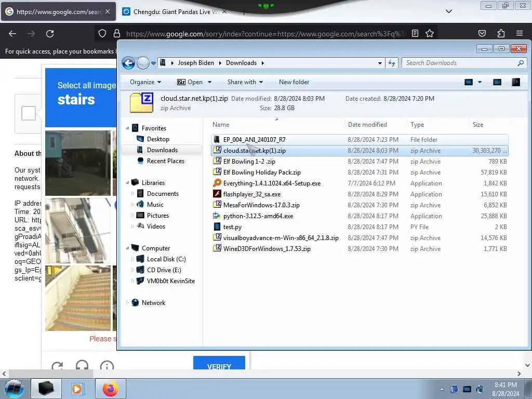Select MesaForWindows-17.0.3.zip
The image size is (532, 399).
pos(261,205)
